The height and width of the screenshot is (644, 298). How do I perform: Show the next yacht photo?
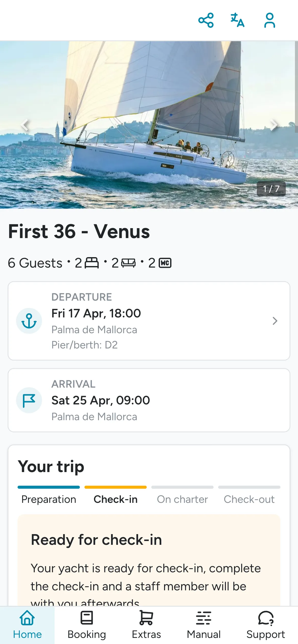274,125
